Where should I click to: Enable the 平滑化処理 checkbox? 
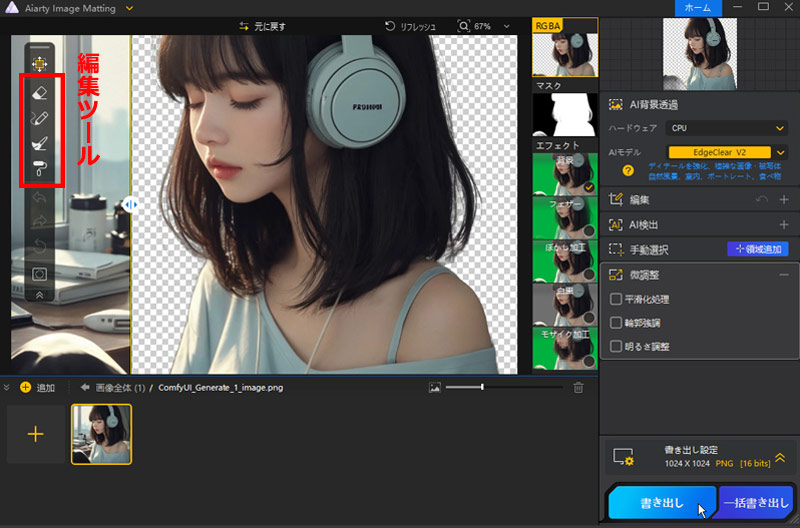(616, 299)
